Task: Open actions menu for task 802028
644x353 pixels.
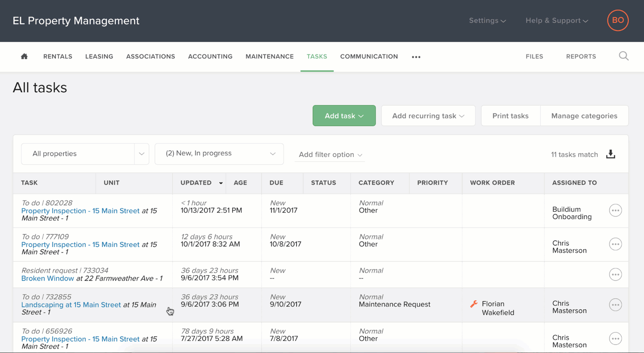Action: (615, 210)
